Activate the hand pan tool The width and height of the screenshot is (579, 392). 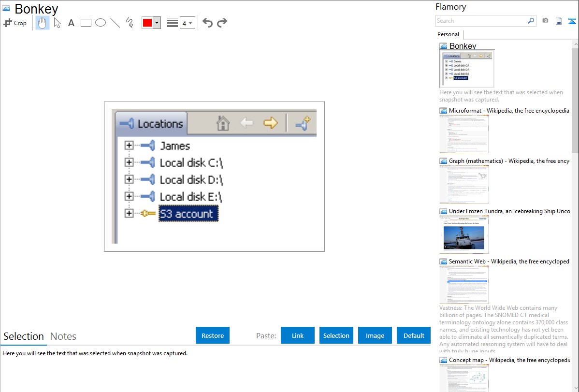pyautogui.click(x=42, y=23)
